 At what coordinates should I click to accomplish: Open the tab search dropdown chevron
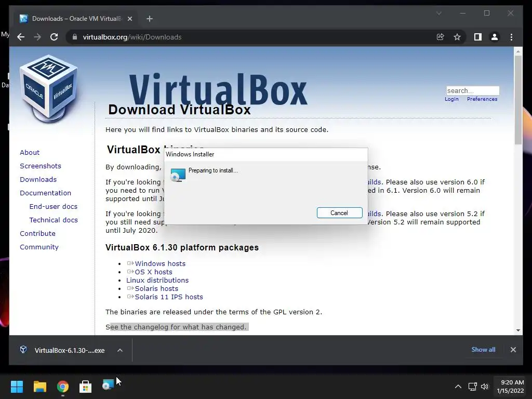coord(438,13)
